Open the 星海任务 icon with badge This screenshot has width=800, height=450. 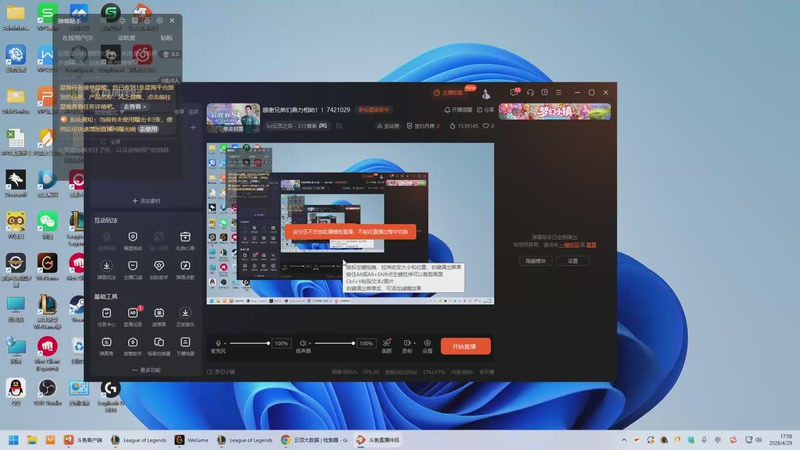[133, 316]
